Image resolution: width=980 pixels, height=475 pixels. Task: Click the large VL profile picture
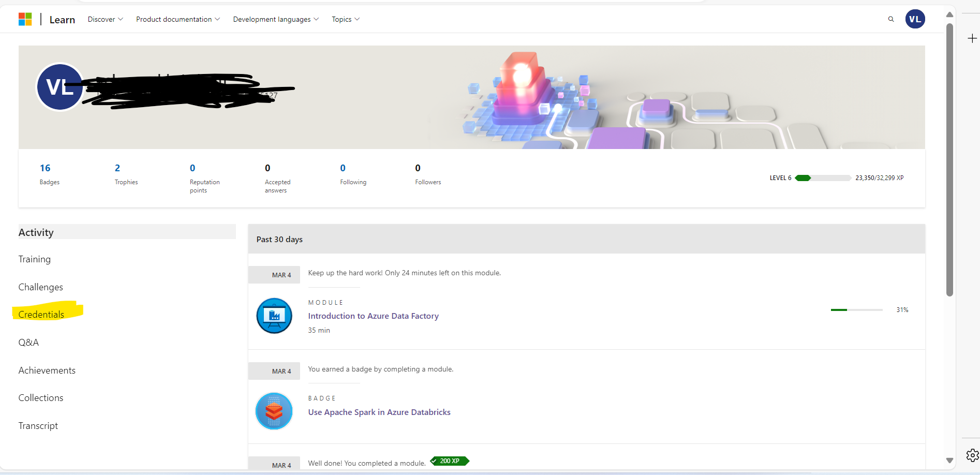[x=60, y=87]
